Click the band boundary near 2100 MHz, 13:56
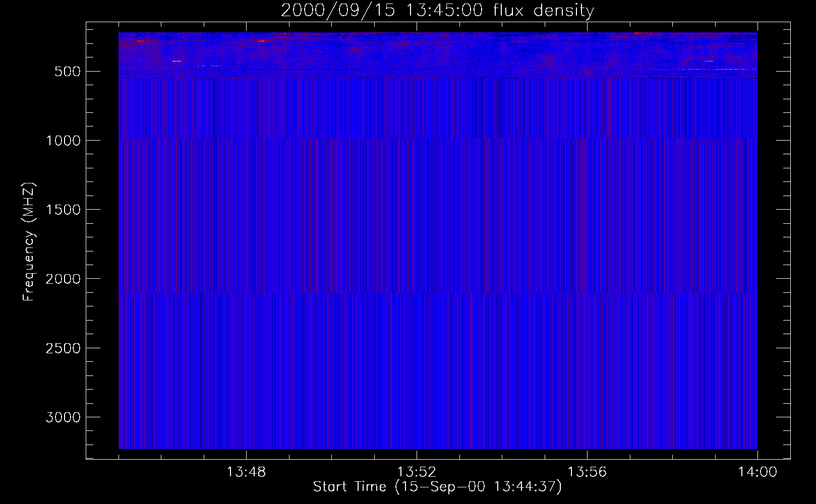Screen dimensions: 816x504 (x=587, y=293)
